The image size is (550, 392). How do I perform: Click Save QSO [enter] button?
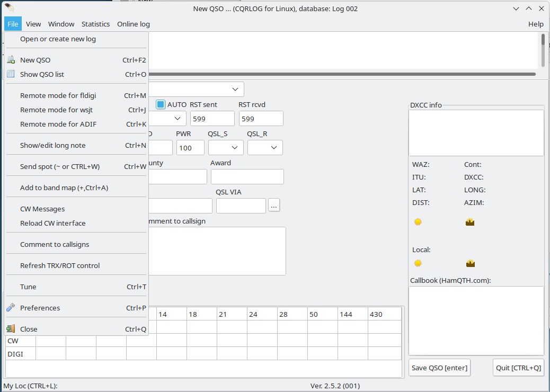[x=439, y=368]
